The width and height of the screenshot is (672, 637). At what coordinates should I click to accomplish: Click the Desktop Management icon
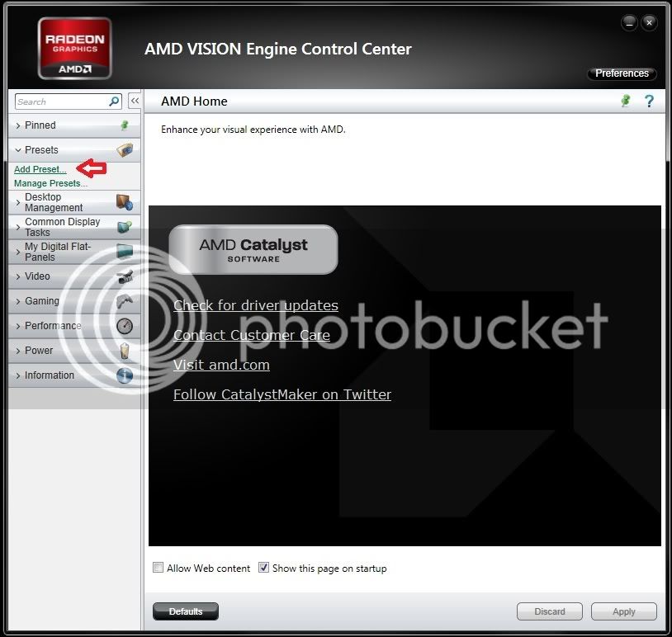125,202
